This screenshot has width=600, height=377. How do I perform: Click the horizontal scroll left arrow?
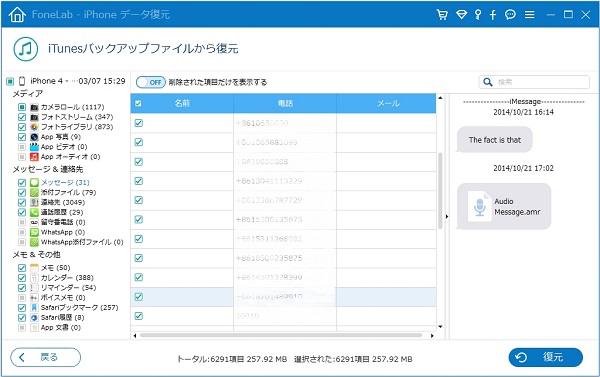pos(135,336)
